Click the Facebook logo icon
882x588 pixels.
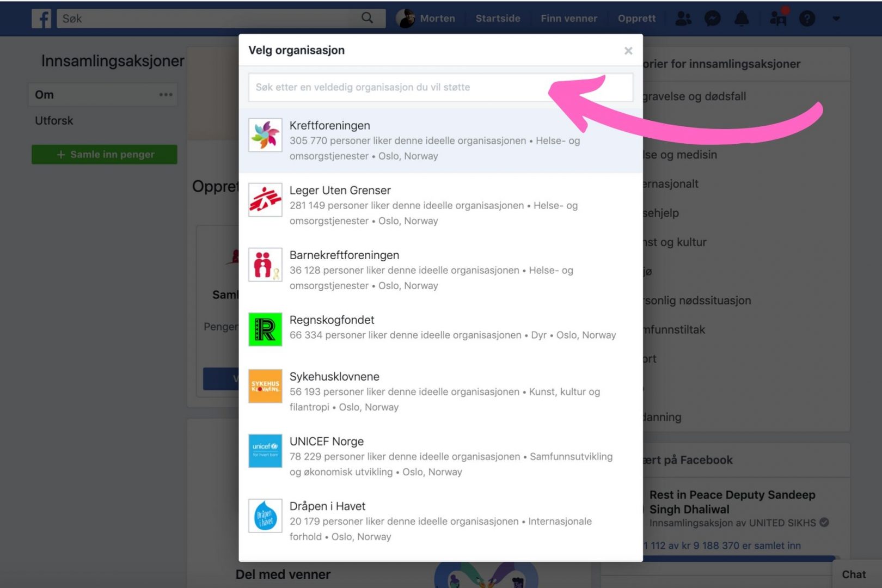(x=41, y=19)
